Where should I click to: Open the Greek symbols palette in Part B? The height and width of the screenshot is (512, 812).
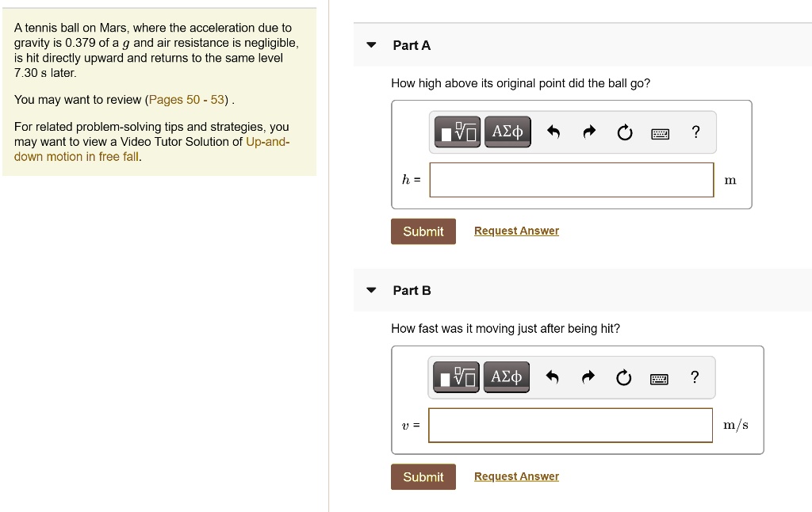pos(507,377)
